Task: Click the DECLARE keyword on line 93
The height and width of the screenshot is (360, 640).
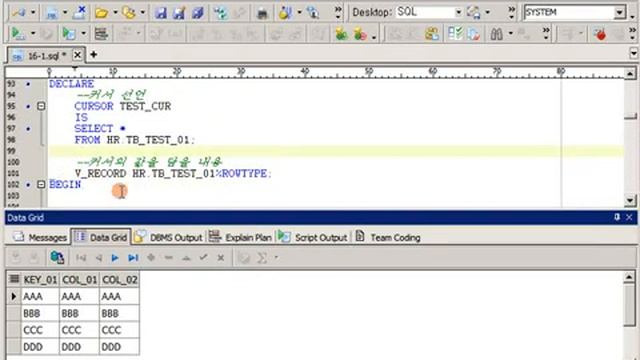Action: [x=71, y=84]
